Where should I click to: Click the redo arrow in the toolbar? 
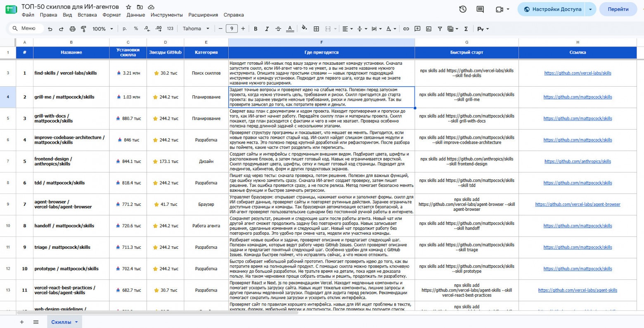click(61, 29)
